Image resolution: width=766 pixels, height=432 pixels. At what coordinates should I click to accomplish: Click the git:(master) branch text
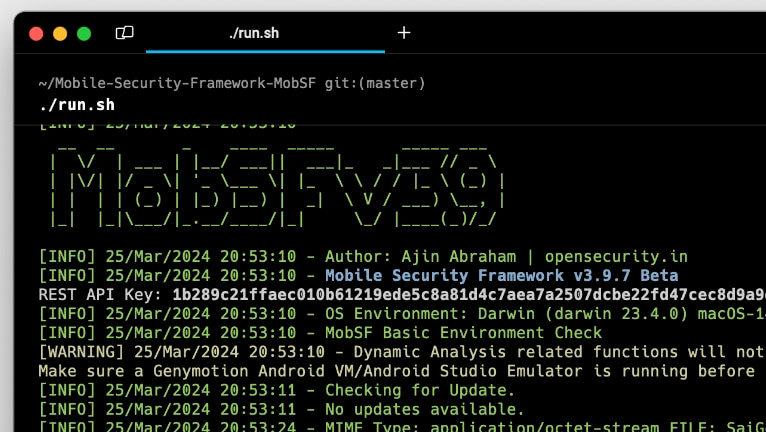pyautogui.click(x=375, y=83)
